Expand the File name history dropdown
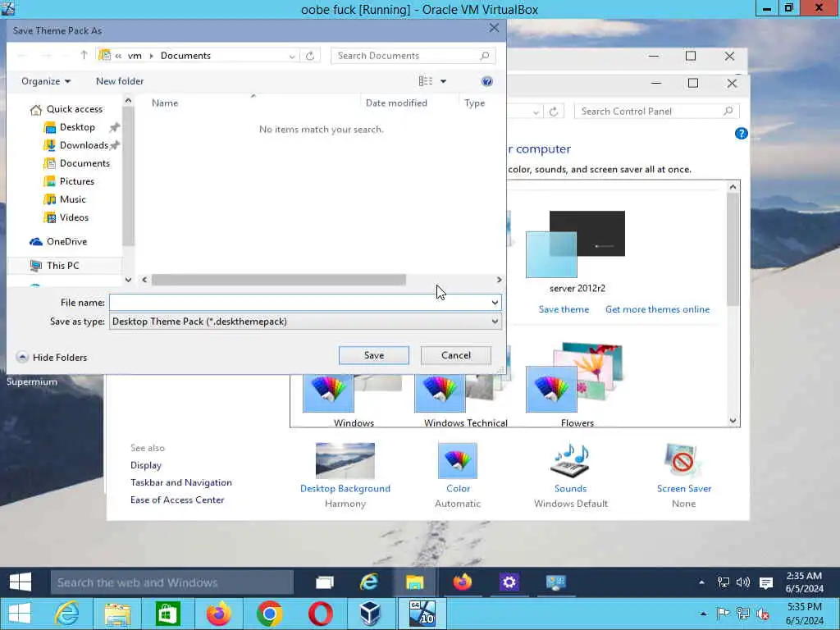 495,303
